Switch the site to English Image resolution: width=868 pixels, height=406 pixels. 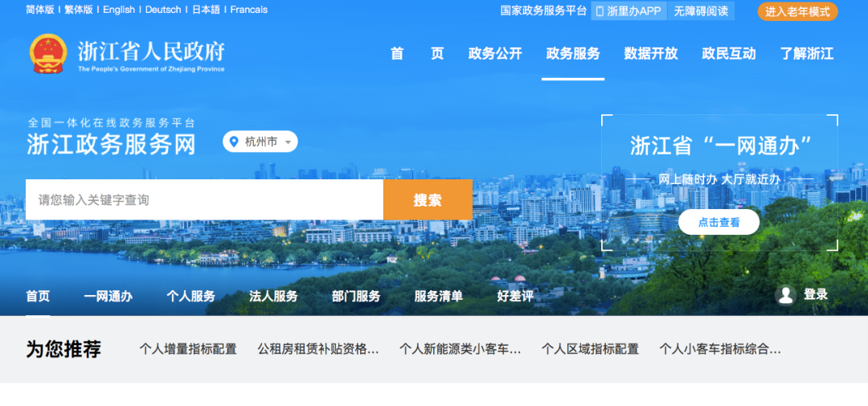click(x=119, y=10)
